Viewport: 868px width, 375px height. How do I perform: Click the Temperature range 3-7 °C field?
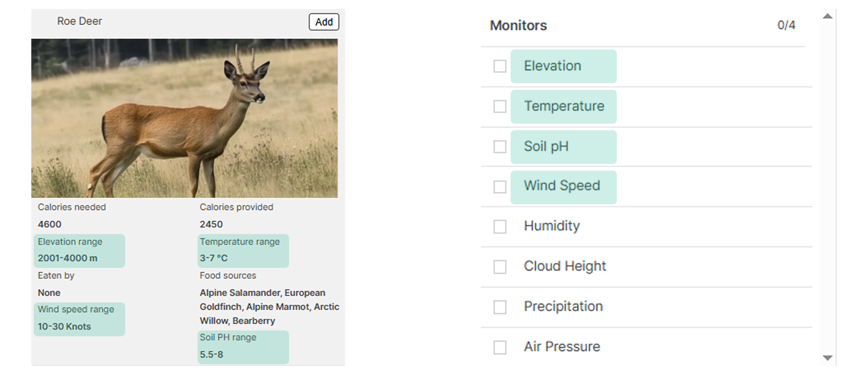click(243, 251)
